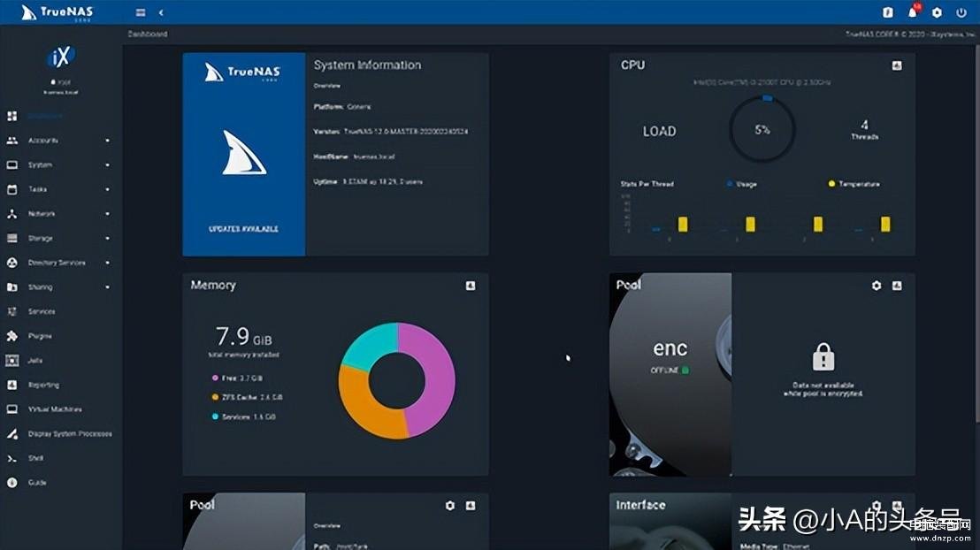Open CPU reports chart icon
This screenshot has width=980, height=550.
pyautogui.click(x=897, y=65)
